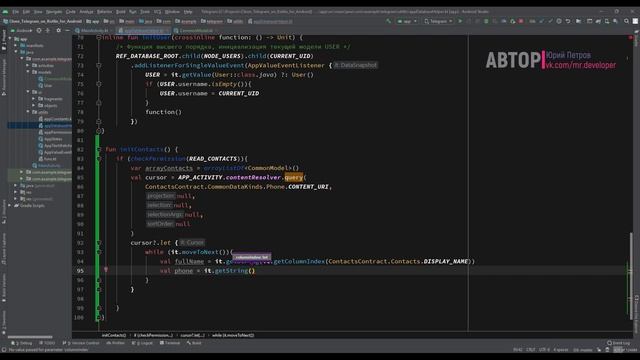The image size is (640, 360).
Task: Fold the initContacts function at line 82
Action: tap(98, 149)
